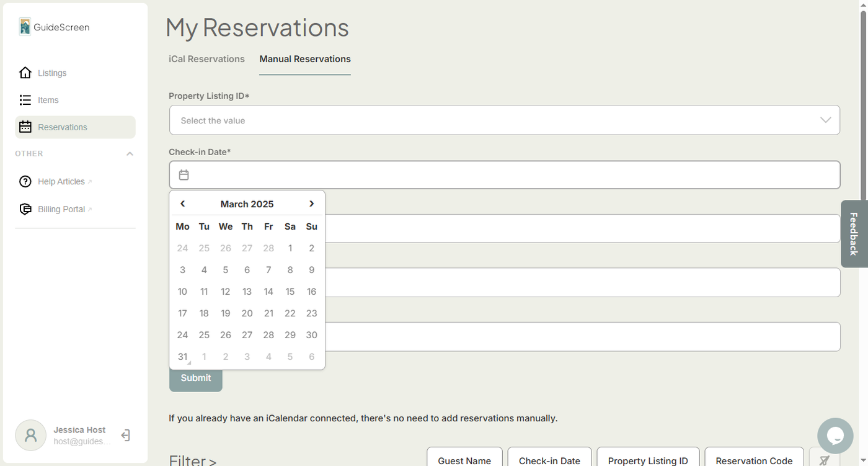Click the Reservations calendar icon in sidebar
868x466 pixels.
pyautogui.click(x=25, y=127)
